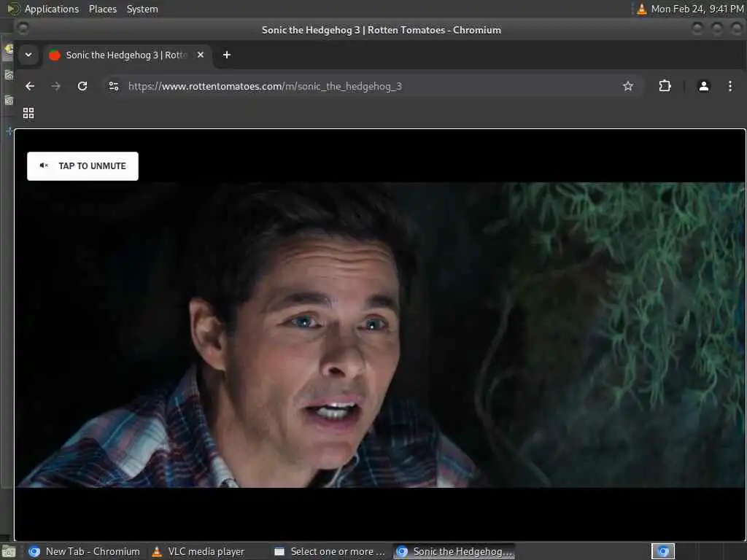This screenshot has width=747, height=560.
Task: Click the URL address field
Action: pos(371,86)
